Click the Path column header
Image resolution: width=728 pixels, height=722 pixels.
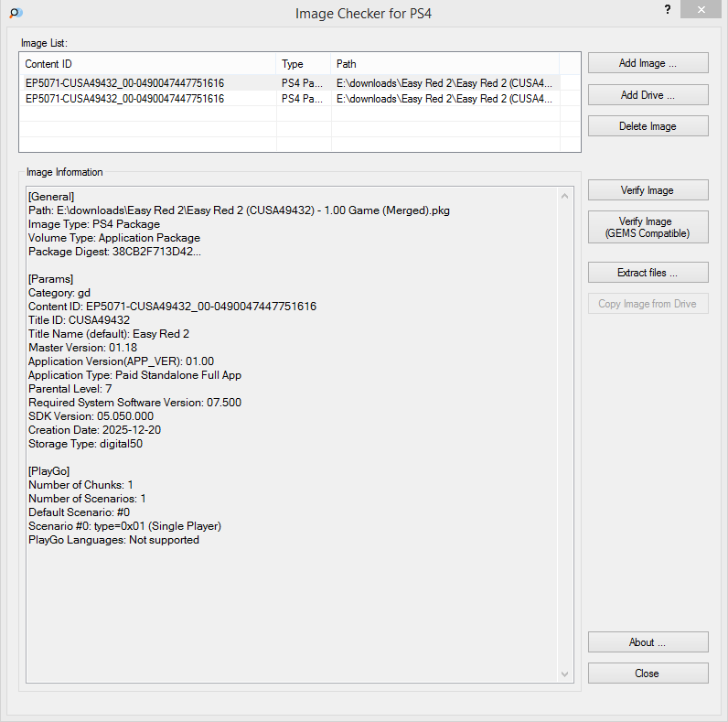(x=445, y=64)
